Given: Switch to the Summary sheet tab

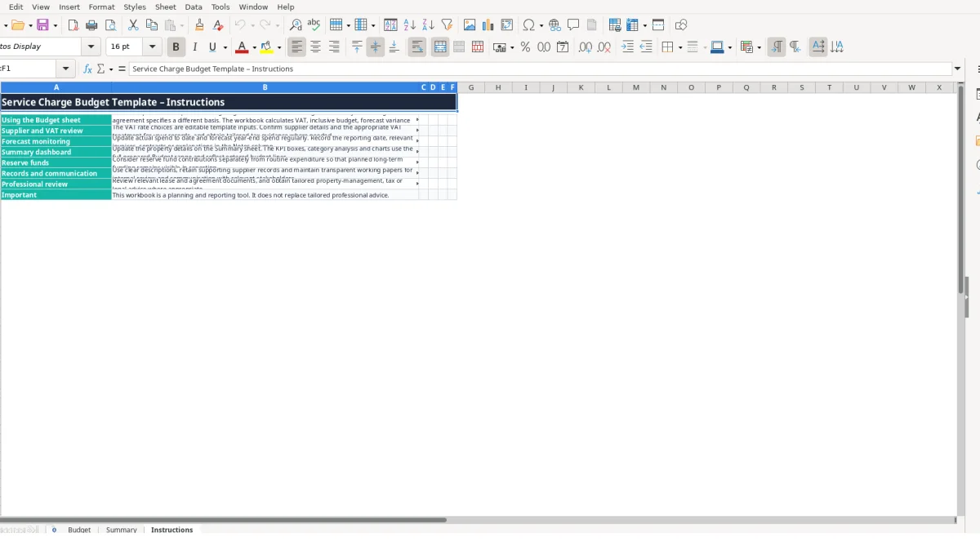Looking at the screenshot, I should point(122,530).
